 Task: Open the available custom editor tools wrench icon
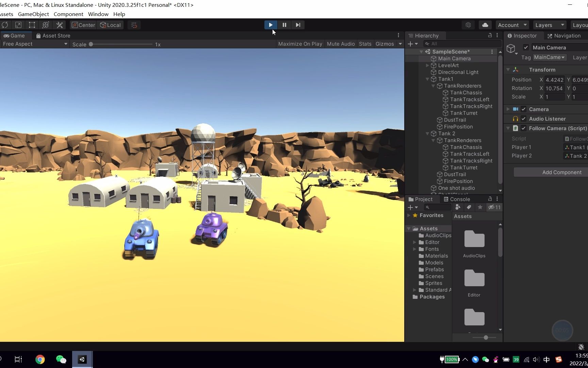click(x=60, y=25)
